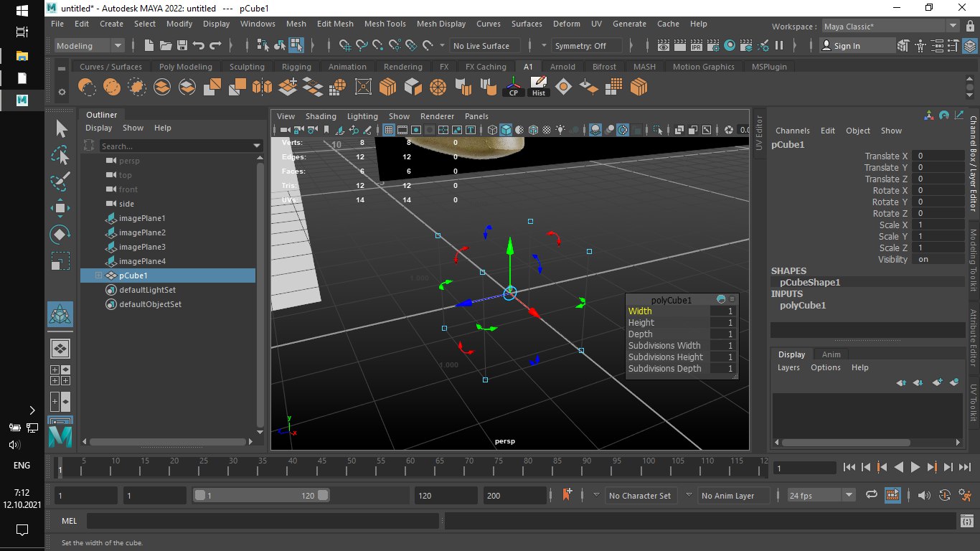Open the Outliner search filter dropdown arrow
Viewport: 980px width, 551px height.
pyautogui.click(x=258, y=146)
